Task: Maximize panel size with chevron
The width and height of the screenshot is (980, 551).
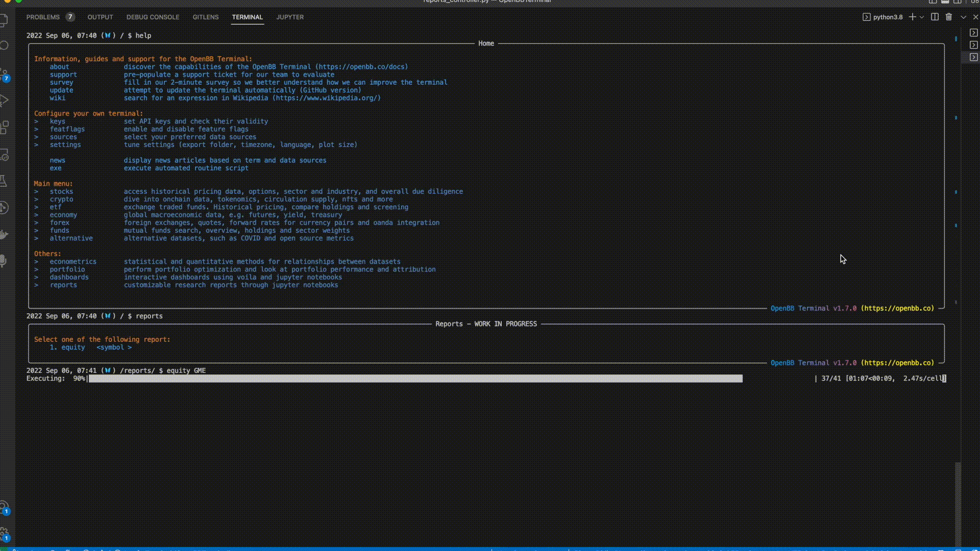Action: (x=963, y=17)
